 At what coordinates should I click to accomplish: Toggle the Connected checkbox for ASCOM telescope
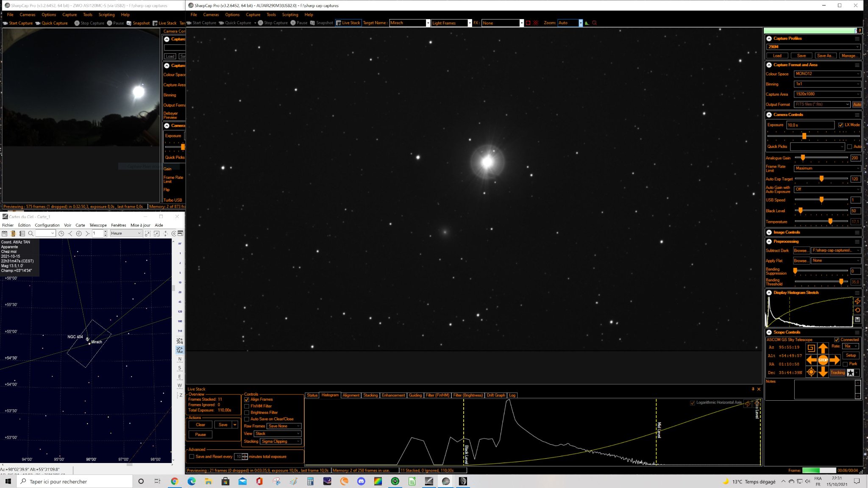point(837,340)
